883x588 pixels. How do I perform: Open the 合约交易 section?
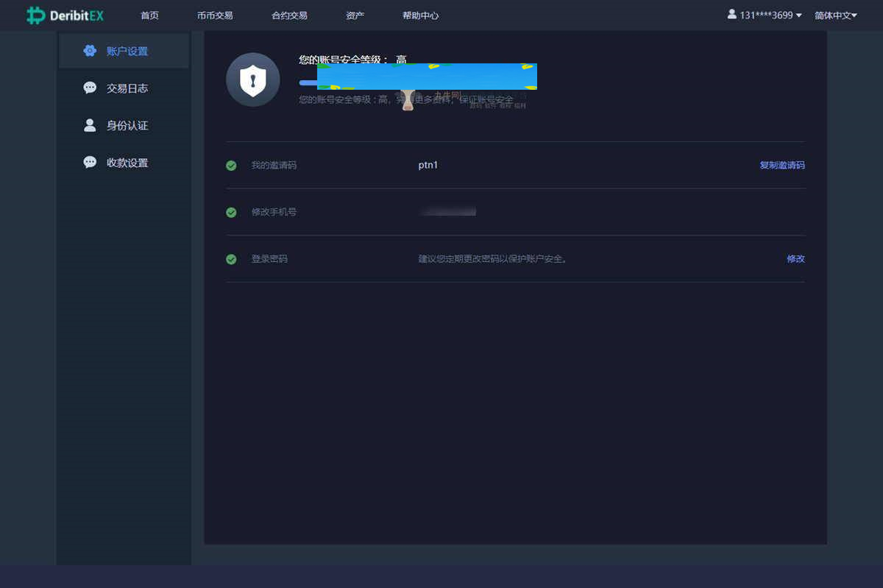[288, 15]
